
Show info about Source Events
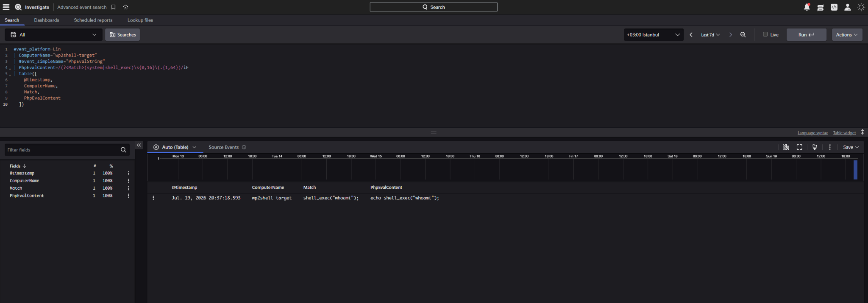[244, 147]
